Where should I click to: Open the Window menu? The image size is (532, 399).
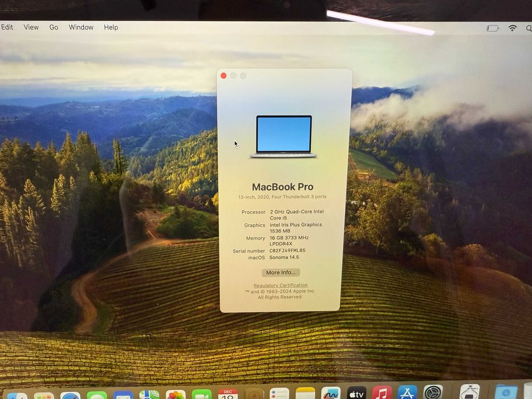81,27
